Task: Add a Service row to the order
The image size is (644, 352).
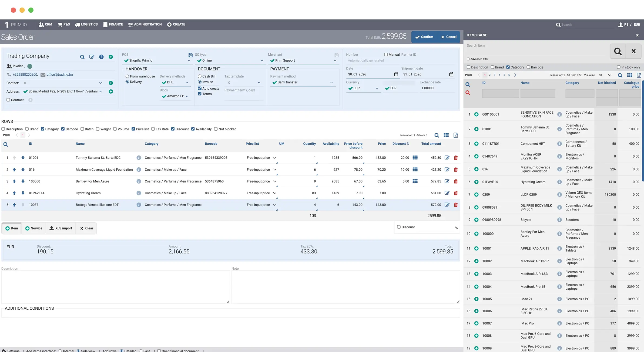Action: click(34, 228)
